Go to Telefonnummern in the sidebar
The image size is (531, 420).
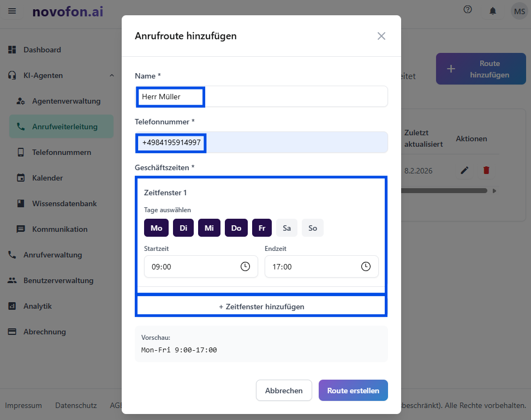61,152
